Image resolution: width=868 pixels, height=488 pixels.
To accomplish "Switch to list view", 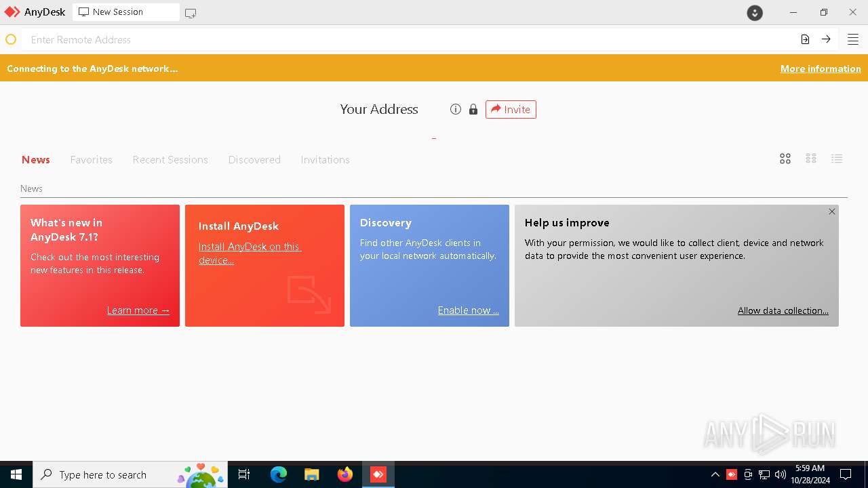I will pos(837,159).
